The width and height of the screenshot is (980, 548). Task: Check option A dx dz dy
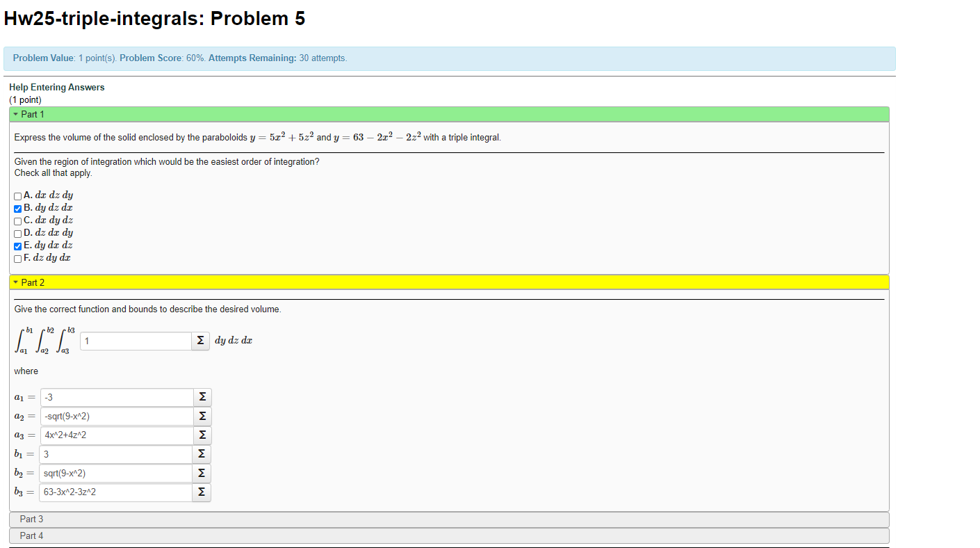[17, 195]
